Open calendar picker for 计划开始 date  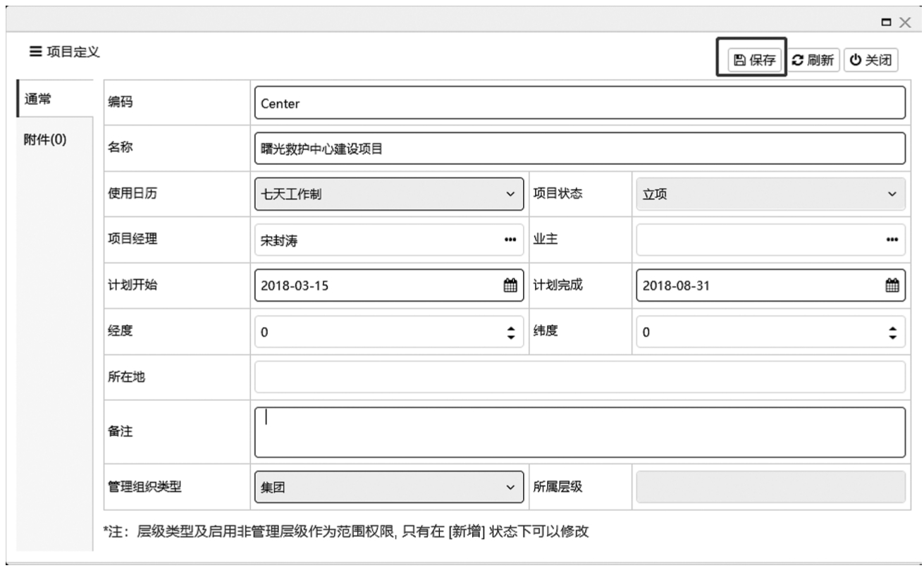(x=510, y=285)
